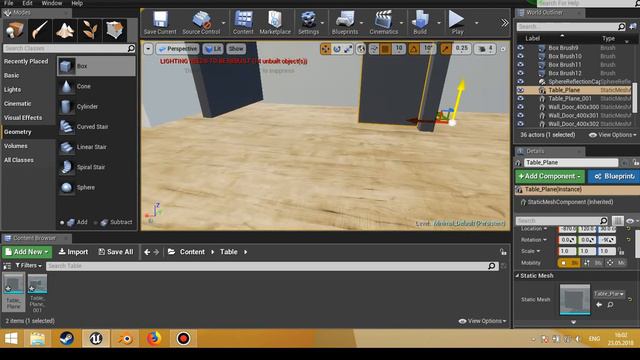This screenshot has height=360, width=640.
Task: Open the Cinematics toolbar icon
Action: click(x=383, y=23)
